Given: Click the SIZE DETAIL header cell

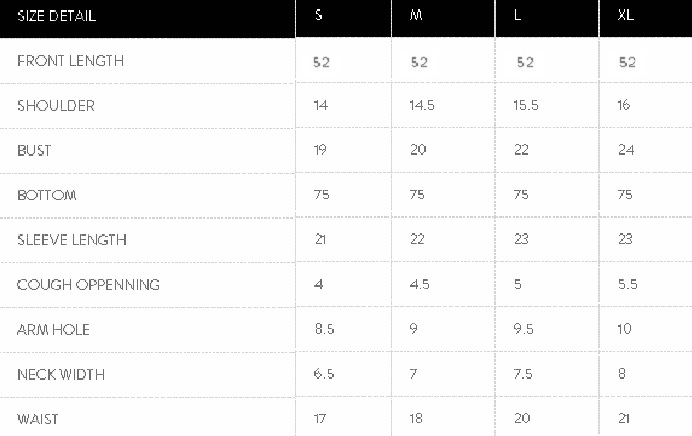Looking at the screenshot, I should pos(147,19).
